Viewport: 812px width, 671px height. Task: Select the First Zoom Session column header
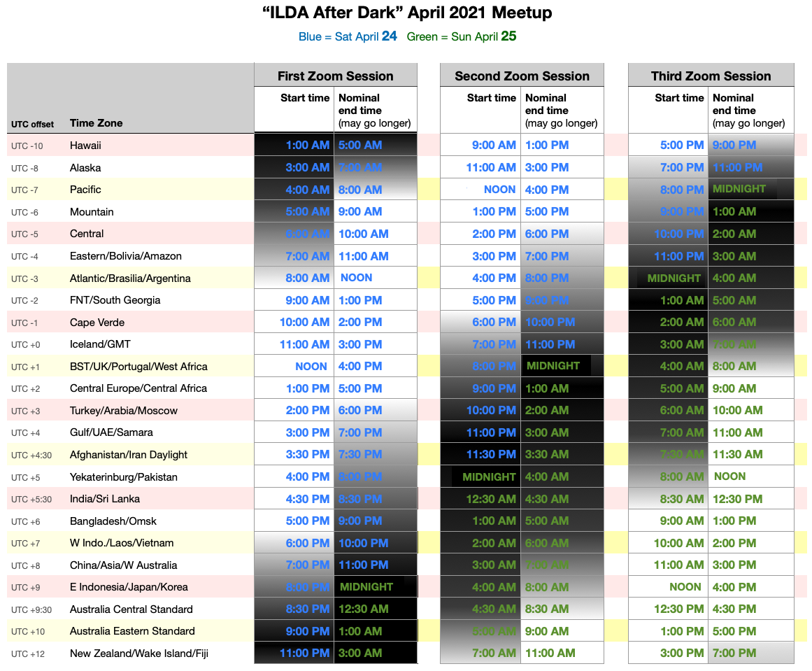(x=335, y=76)
